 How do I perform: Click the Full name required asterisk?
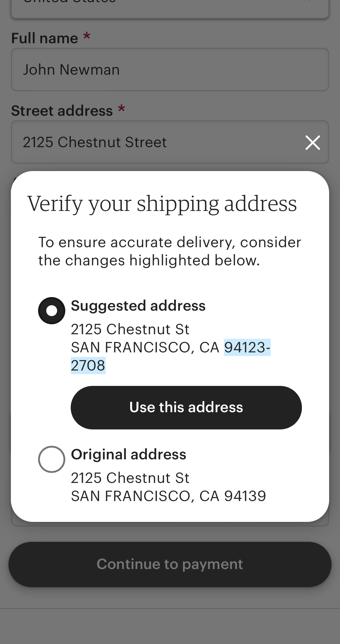click(87, 36)
